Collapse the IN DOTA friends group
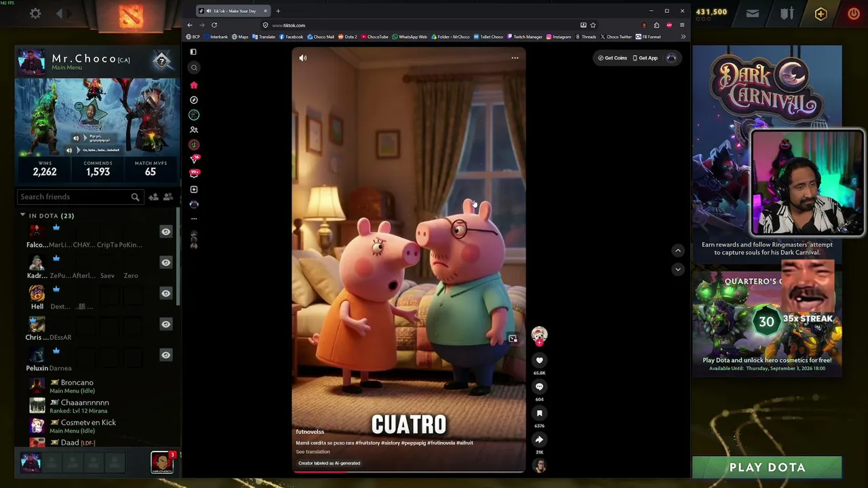Screen dimensions: 868x488 point(22,215)
